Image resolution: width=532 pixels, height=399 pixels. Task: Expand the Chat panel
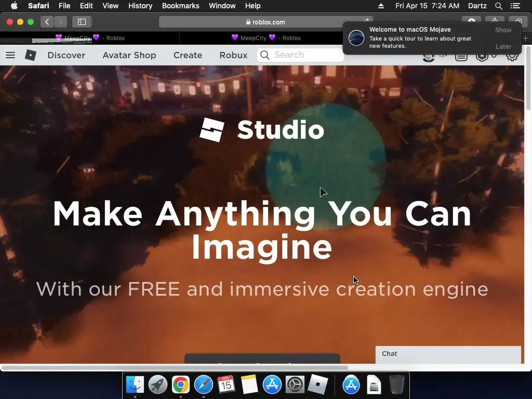tap(448, 354)
